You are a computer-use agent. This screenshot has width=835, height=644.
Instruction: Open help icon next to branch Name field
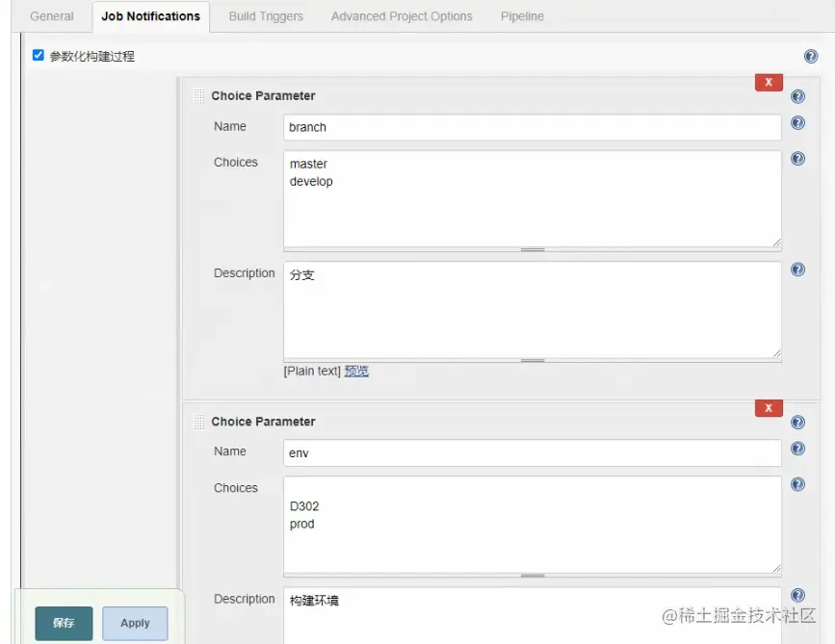(797, 123)
